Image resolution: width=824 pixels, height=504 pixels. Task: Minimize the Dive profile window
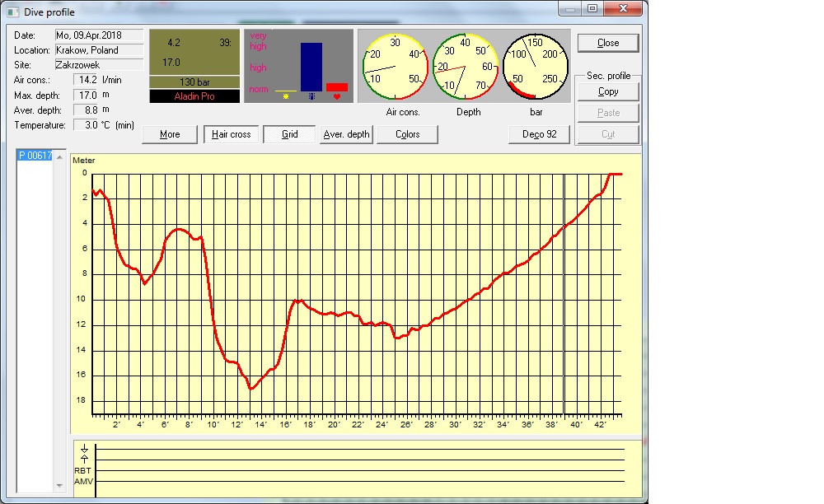click(x=569, y=8)
